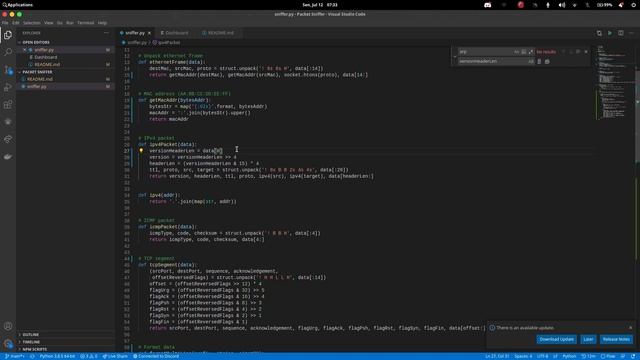
Task: Open the Live Share activity bar icon
Action: coord(8,140)
